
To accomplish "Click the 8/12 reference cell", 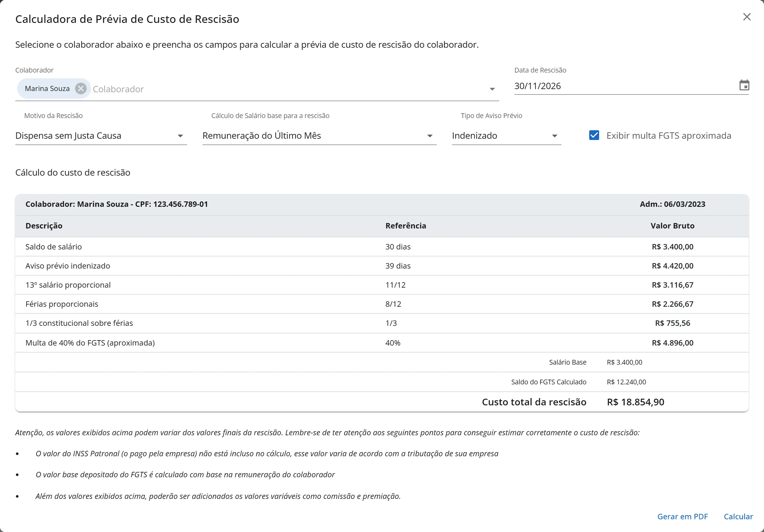I will point(393,304).
